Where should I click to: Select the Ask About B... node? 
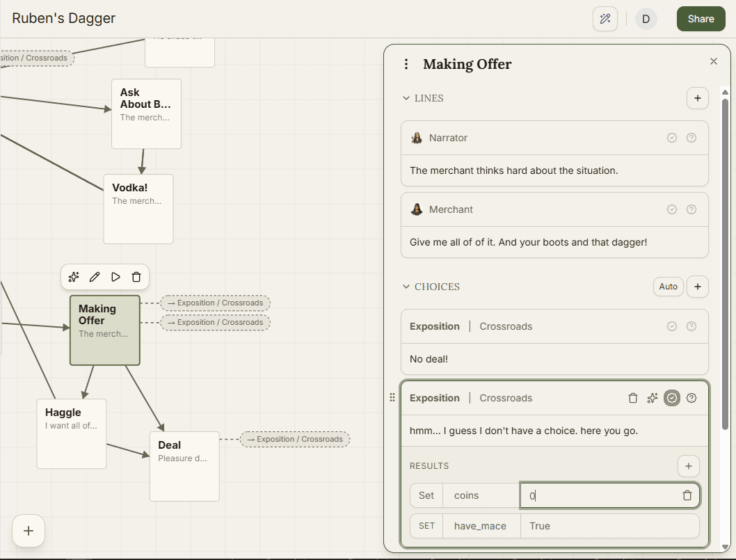click(x=147, y=113)
